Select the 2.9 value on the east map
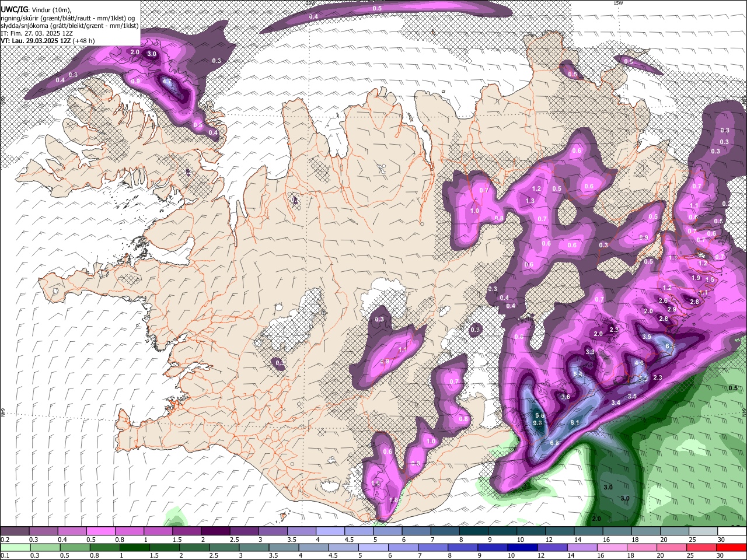The width and height of the screenshot is (747, 560). coord(672,309)
